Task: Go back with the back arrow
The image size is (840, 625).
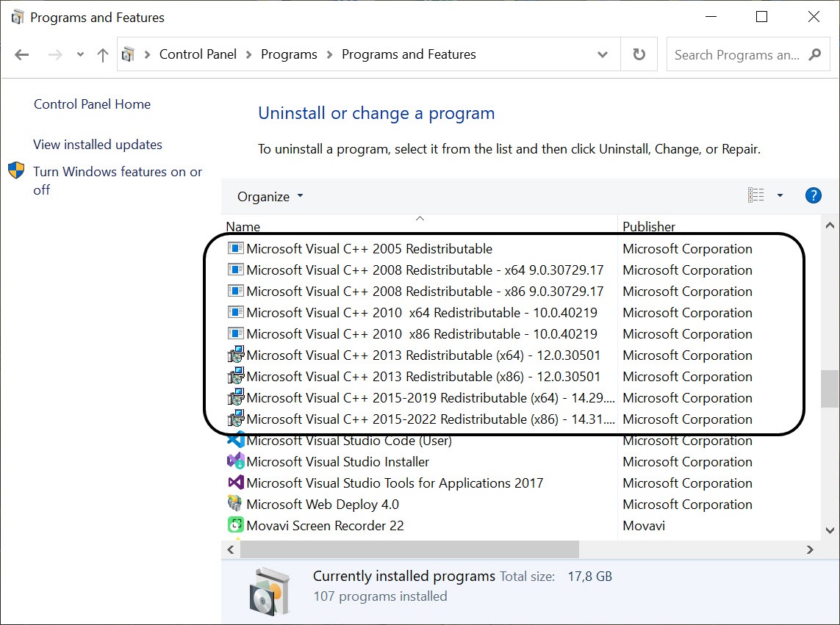Action: pos(22,55)
